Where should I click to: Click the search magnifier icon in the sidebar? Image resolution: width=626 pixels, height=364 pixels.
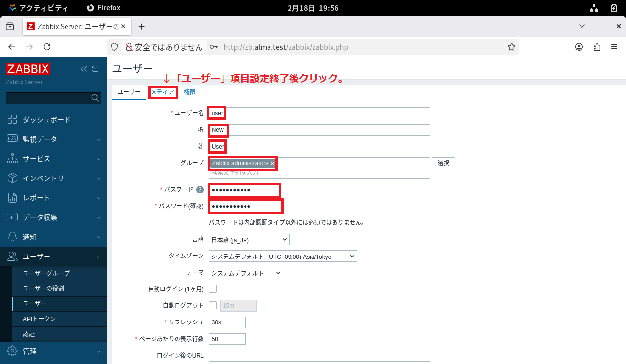pos(95,98)
